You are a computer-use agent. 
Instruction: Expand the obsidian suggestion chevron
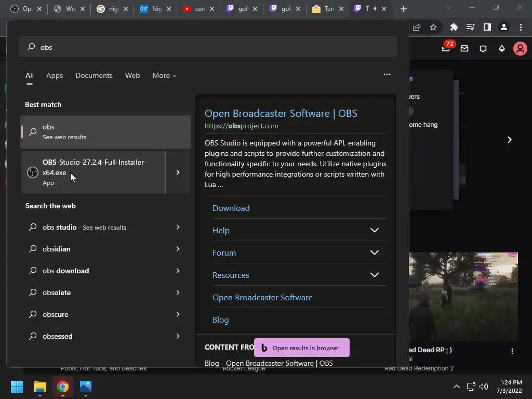(178, 249)
